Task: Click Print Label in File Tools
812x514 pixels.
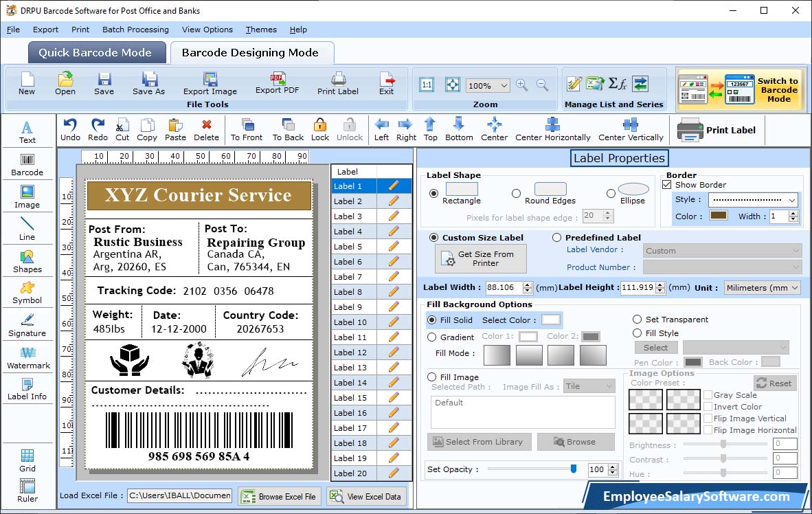Action: point(337,84)
